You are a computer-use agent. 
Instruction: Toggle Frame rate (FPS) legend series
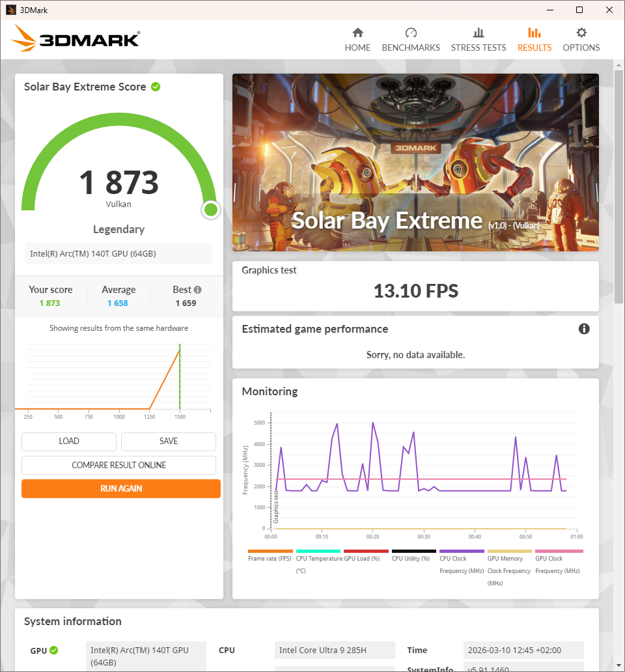[x=270, y=558]
